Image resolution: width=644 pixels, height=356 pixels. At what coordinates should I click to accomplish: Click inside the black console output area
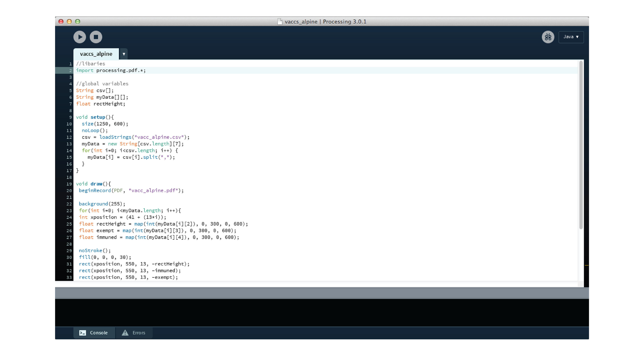pyautogui.click(x=322, y=313)
